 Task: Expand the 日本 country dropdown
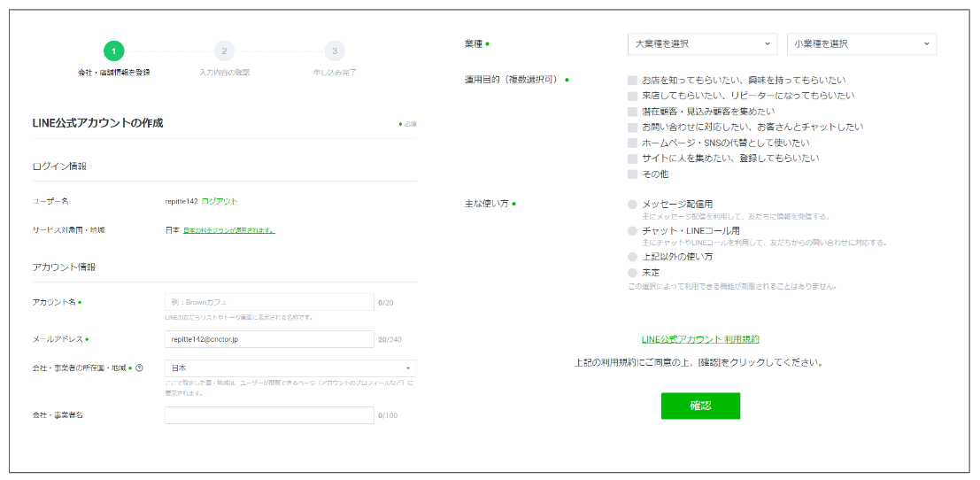(x=290, y=368)
